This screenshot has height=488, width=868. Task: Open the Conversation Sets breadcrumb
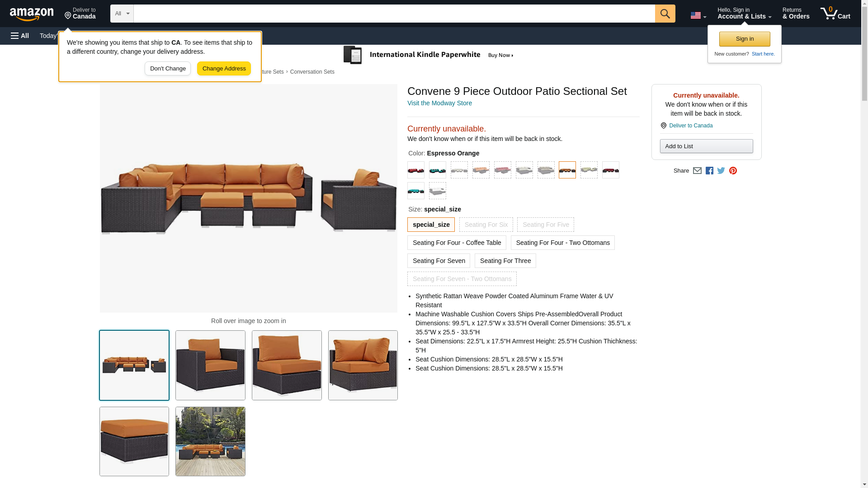point(312,72)
